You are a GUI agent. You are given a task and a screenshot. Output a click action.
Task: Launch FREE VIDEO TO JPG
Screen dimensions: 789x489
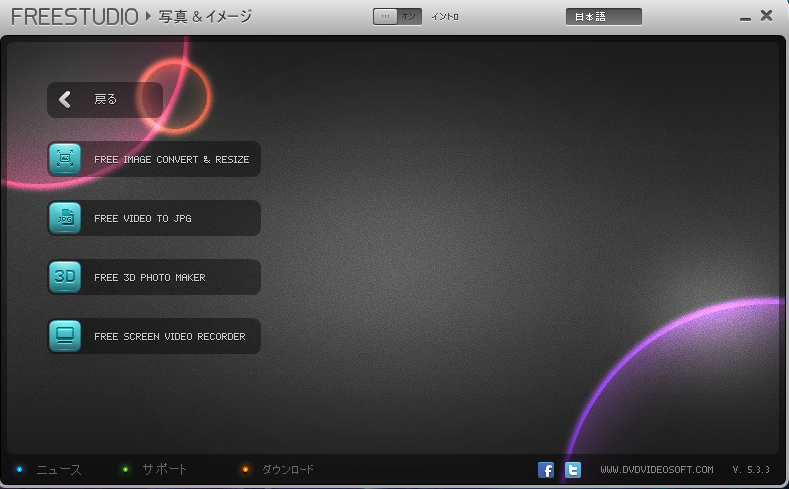point(154,218)
